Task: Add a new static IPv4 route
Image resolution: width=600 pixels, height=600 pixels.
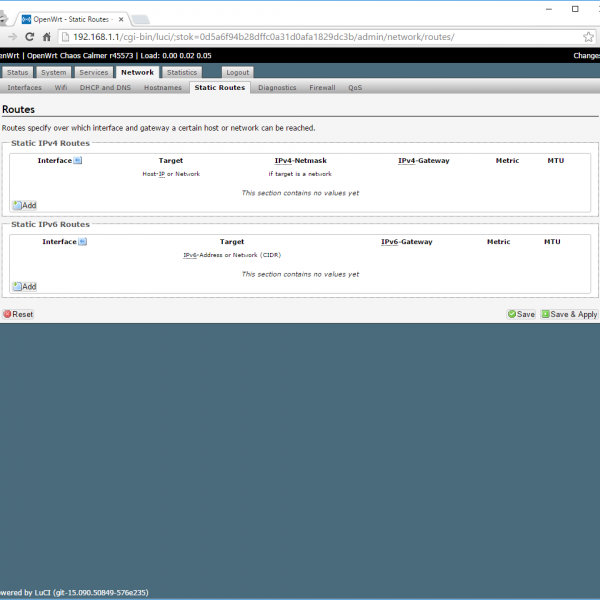Action: click(x=24, y=205)
